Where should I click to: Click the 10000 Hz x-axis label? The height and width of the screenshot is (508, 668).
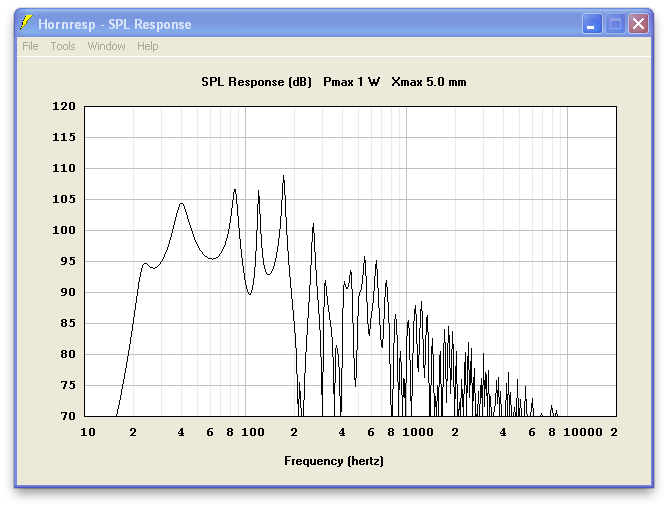tap(583, 432)
